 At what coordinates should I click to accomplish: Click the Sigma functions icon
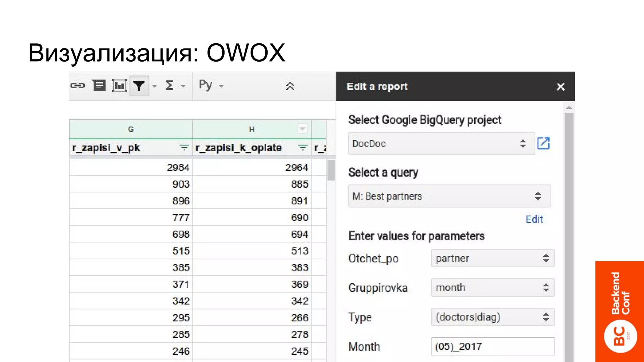170,85
